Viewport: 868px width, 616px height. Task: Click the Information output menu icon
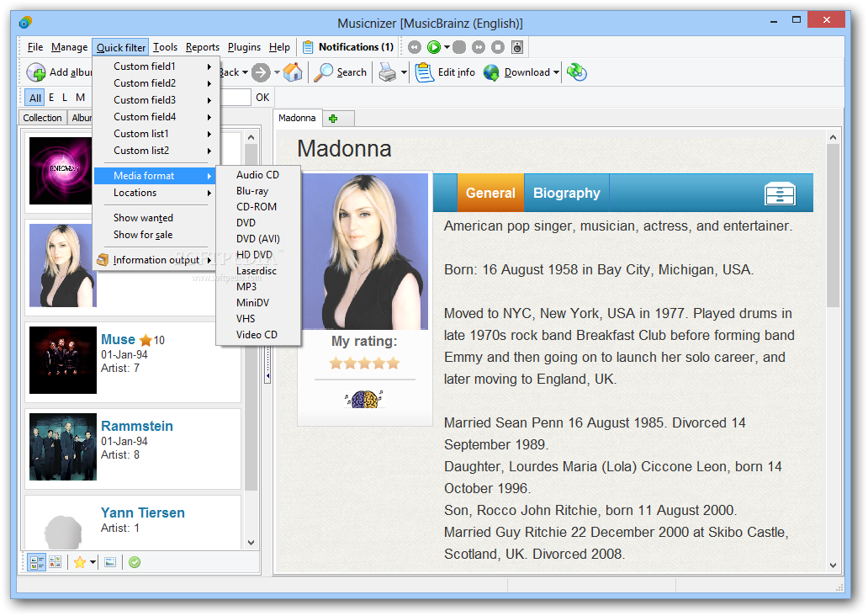click(x=103, y=260)
